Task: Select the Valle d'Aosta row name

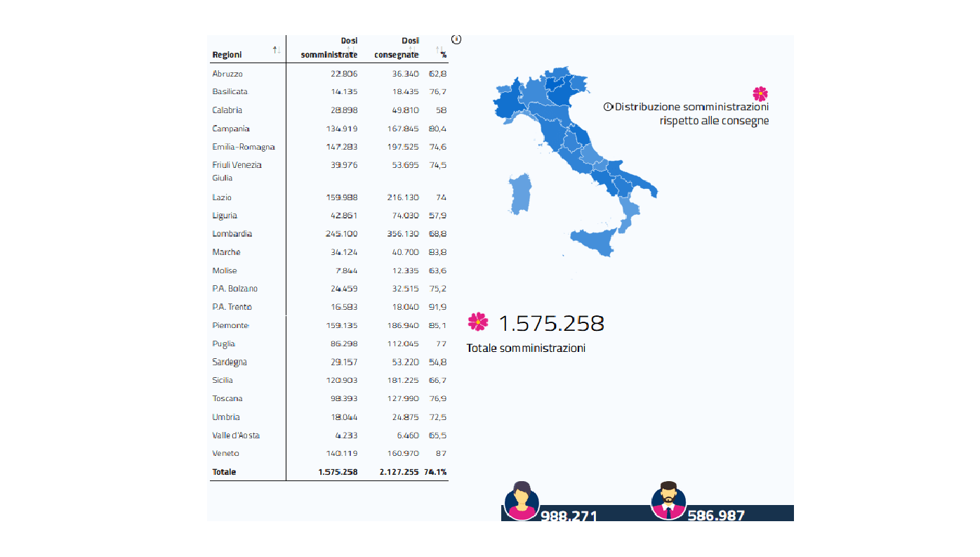Action: (x=236, y=435)
